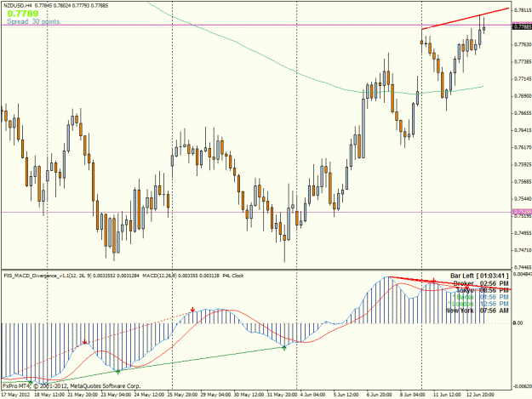The width and height of the screenshot is (532, 399).
Task: Click the 0.74465 price scale label
Action: 523,267
